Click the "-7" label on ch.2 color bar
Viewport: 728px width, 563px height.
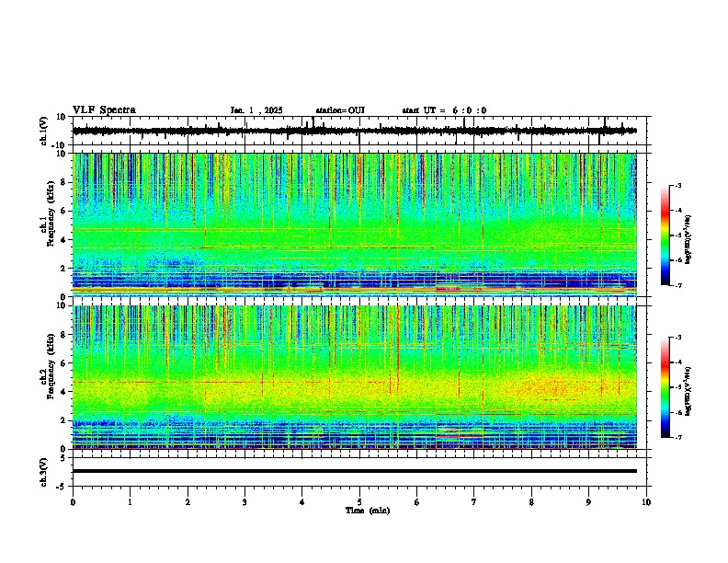[678, 438]
